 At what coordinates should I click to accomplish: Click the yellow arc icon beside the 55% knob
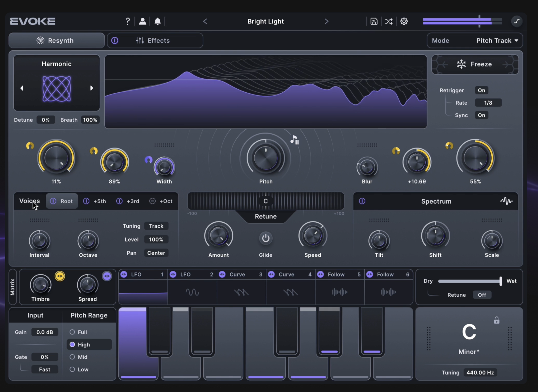[449, 146]
